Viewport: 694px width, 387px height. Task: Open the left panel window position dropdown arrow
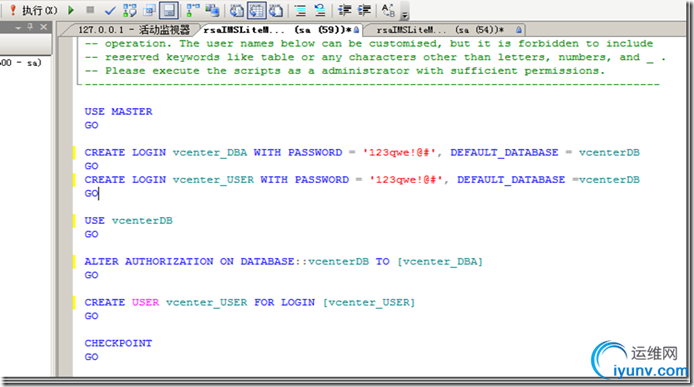pos(18,27)
